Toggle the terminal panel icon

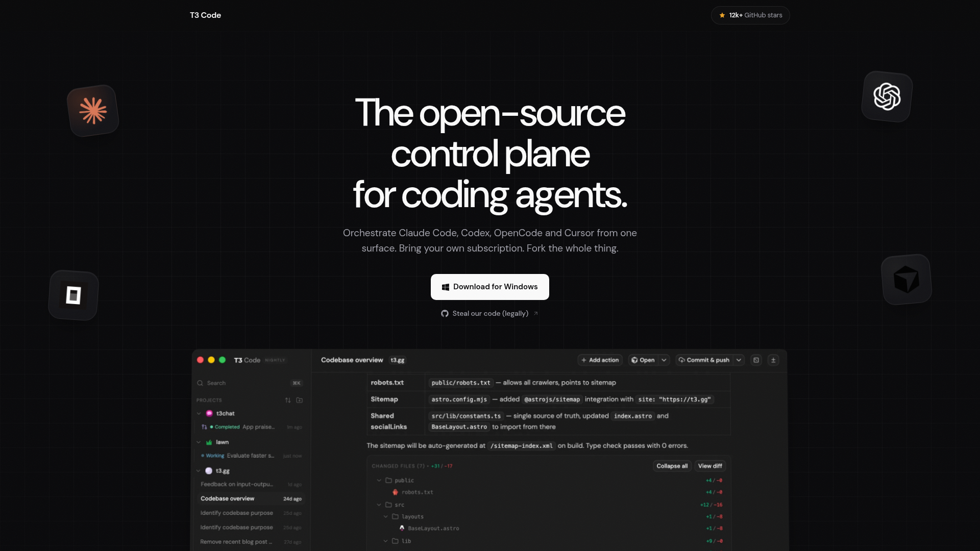click(756, 360)
